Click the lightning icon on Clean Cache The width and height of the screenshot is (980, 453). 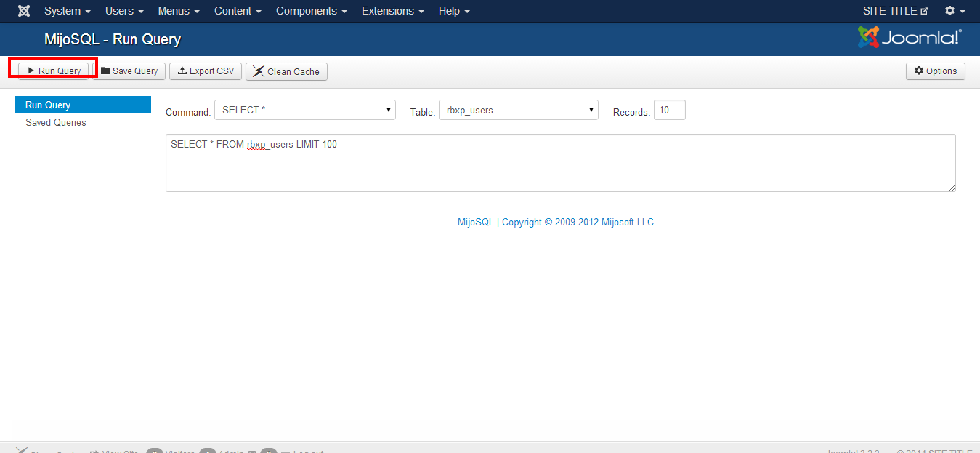coord(258,71)
